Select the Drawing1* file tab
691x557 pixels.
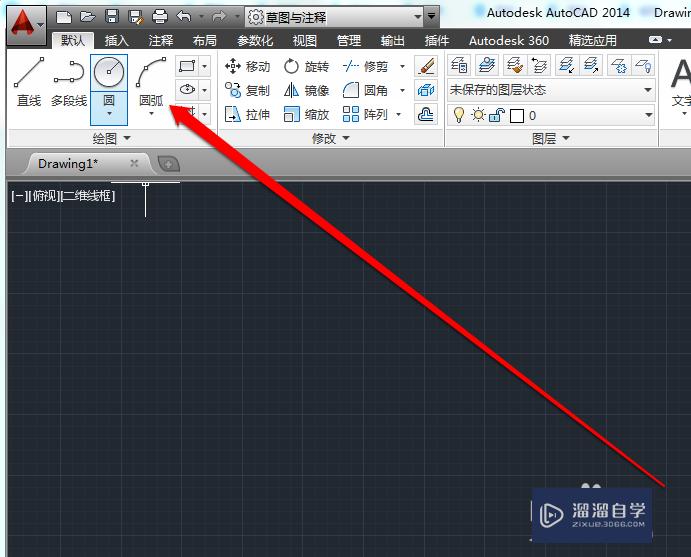click(68, 164)
